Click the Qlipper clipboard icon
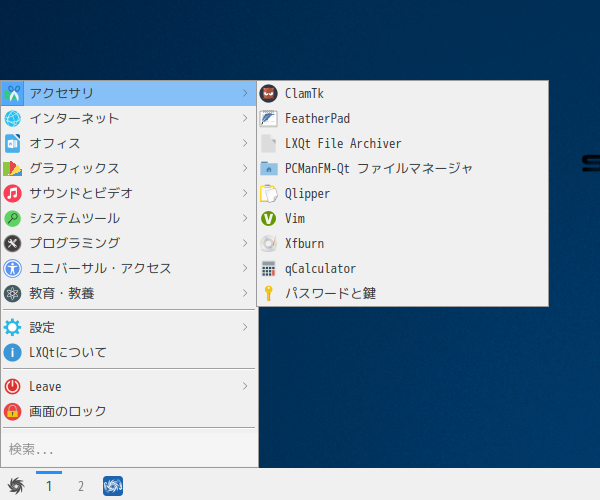This screenshot has width=600, height=500. pos(268,194)
